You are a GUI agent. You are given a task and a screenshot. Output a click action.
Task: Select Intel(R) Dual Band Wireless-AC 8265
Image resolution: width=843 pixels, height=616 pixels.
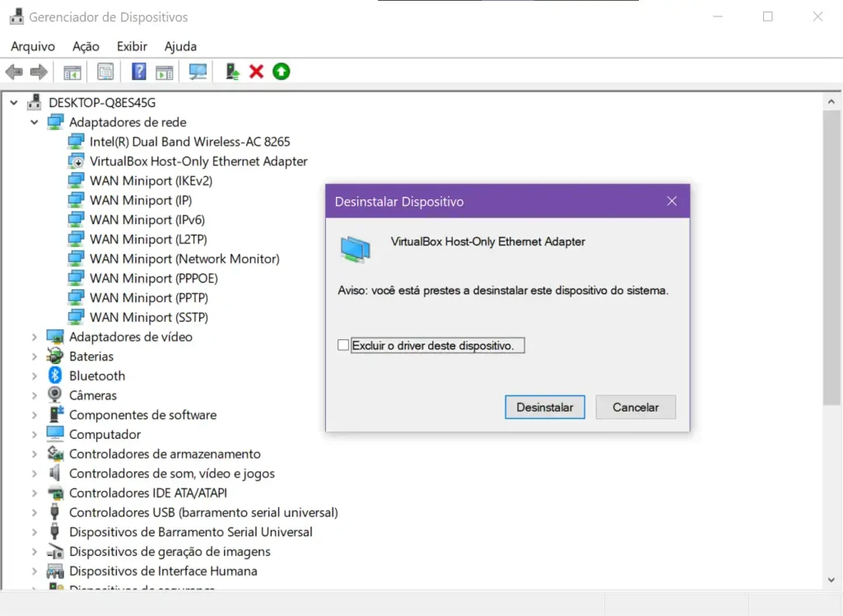tap(189, 141)
